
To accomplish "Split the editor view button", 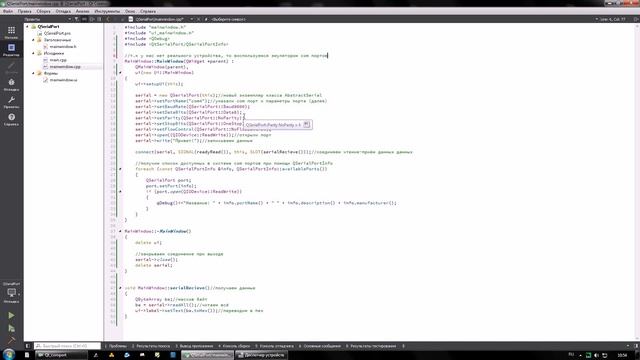I will 636,19.
